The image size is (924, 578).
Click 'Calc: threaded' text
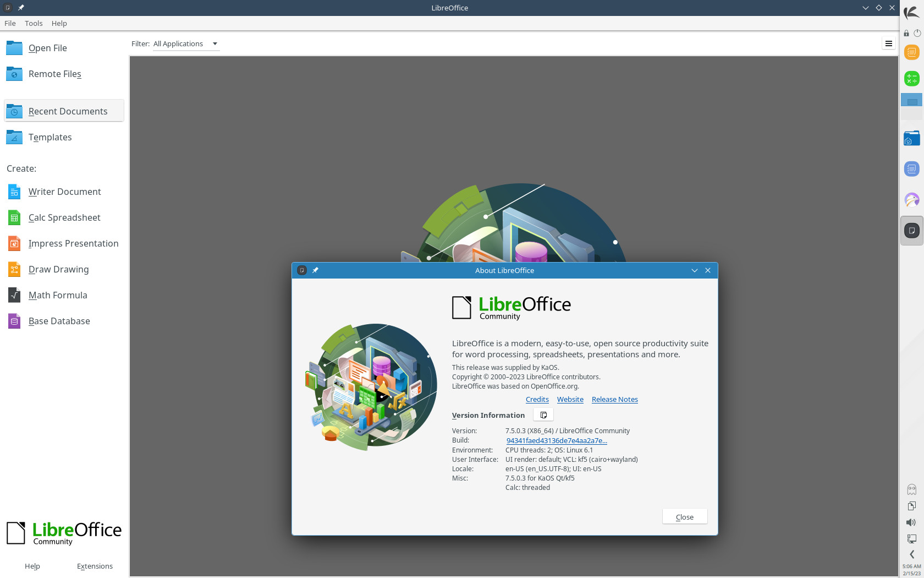pos(527,488)
